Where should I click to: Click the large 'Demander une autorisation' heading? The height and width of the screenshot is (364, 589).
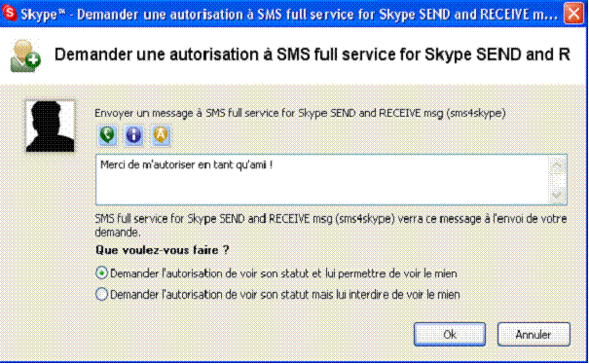[313, 55]
